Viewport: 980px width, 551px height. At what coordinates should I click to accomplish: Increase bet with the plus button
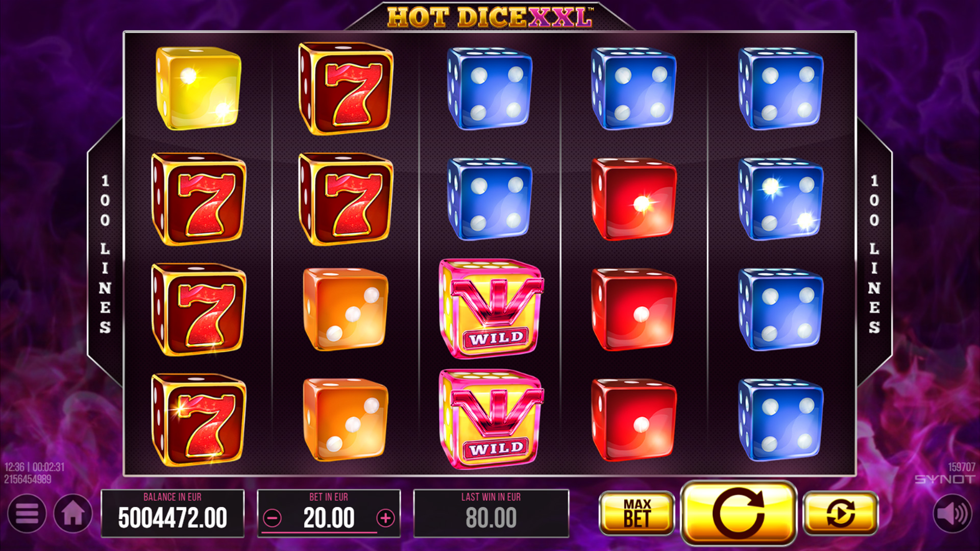[385, 519]
